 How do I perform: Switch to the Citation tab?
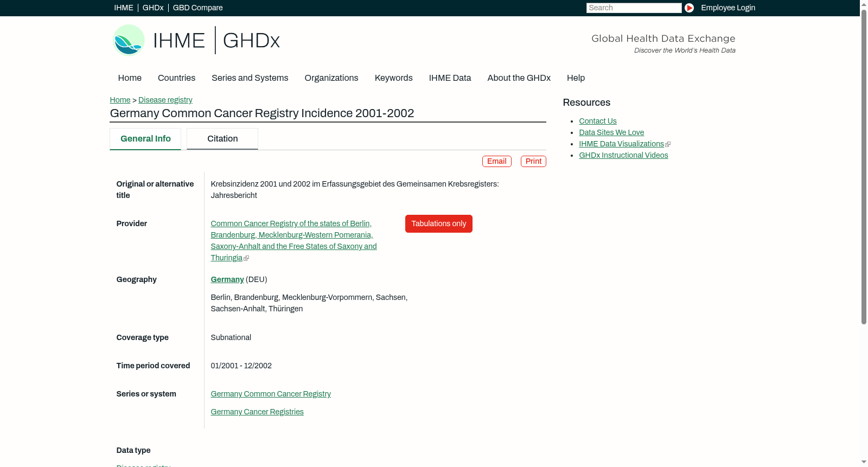tap(222, 139)
